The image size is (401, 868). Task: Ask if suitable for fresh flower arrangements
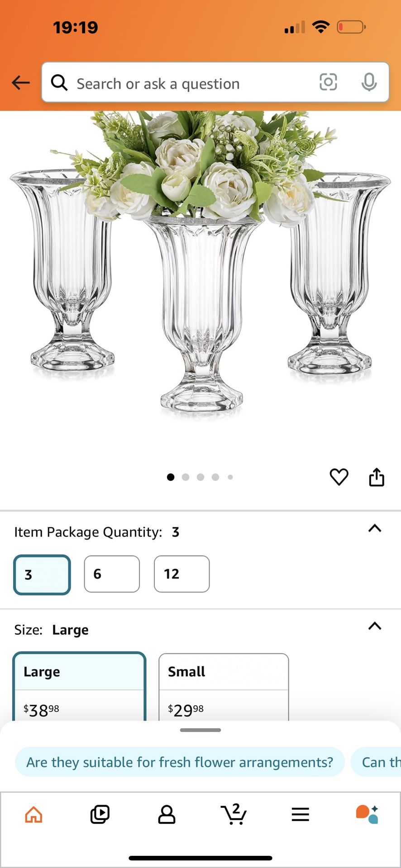click(x=180, y=762)
